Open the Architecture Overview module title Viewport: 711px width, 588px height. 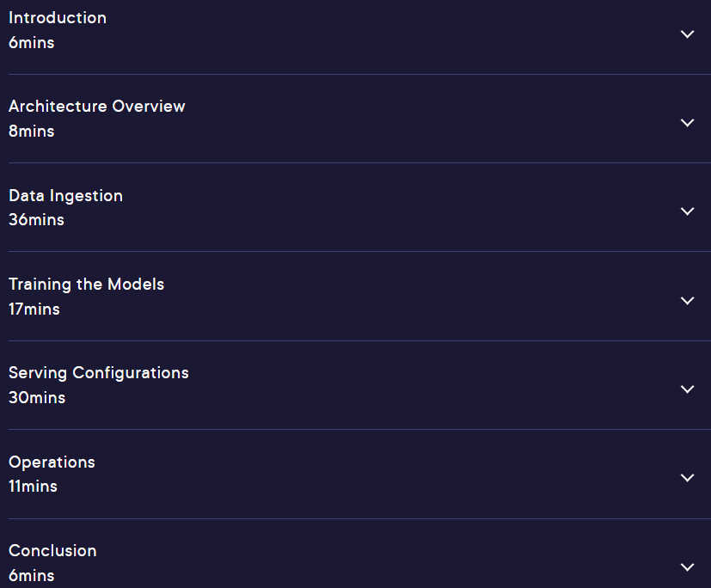pyautogui.click(x=96, y=106)
